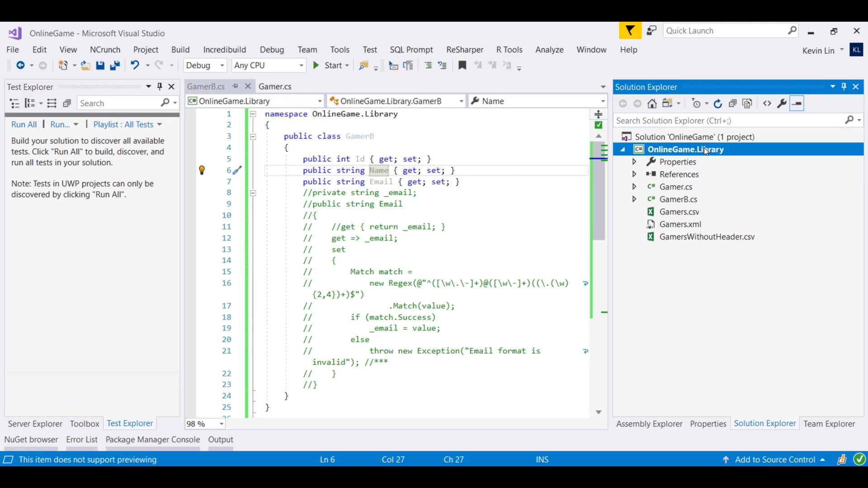This screenshot has width=868, height=488.
Task: Switch to the Error List tab
Action: pyautogui.click(x=81, y=439)
